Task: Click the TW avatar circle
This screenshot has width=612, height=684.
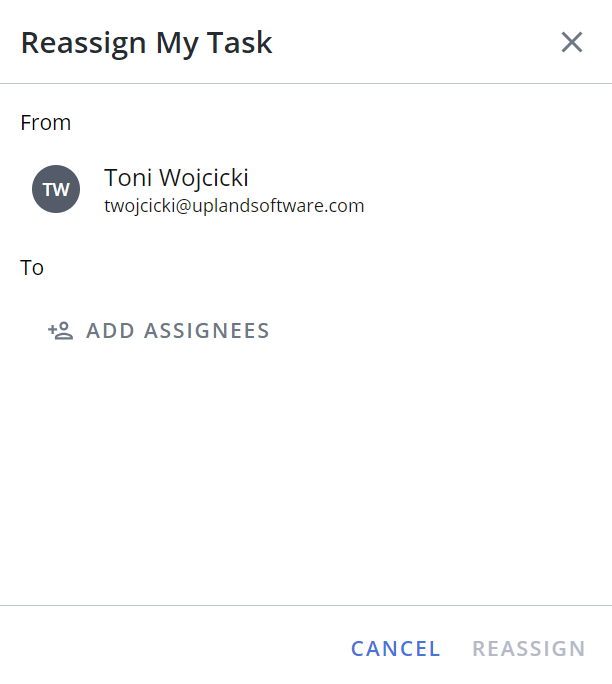Action: point(56,189)
